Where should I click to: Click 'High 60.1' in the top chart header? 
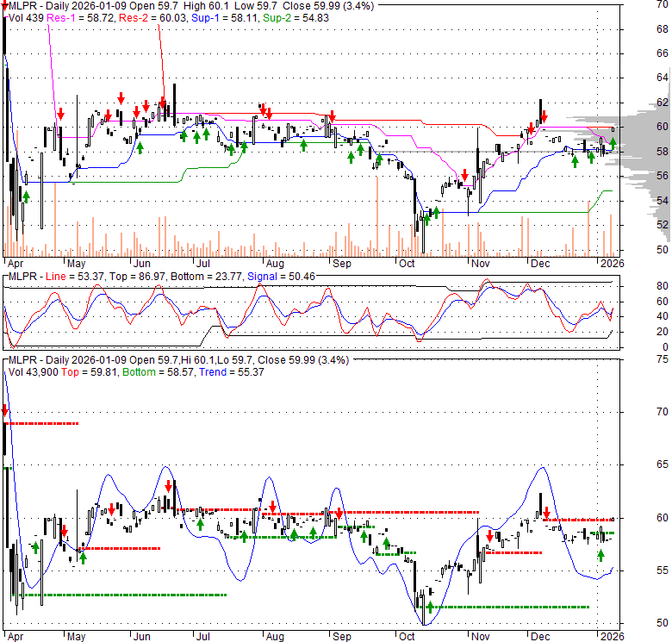tap(207, 6)
